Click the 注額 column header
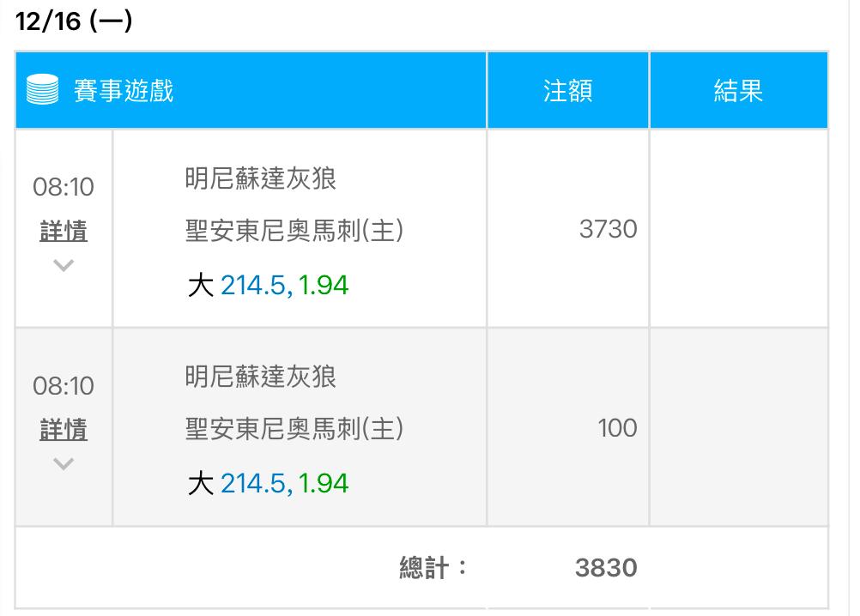 (x=567, y=90)
